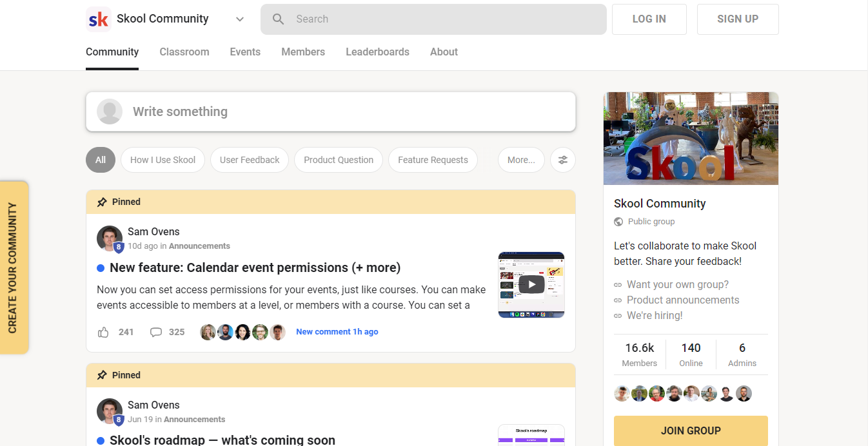Open the filter sliders icon button
Image resolution: width=868 pixels, height=446 pixels.
pyautogui.click(x=563, y=160)
